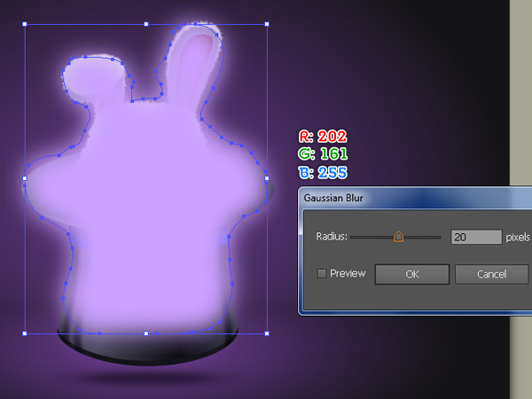
Task: Select the right-middle bounding box handle
Action: 267,178
